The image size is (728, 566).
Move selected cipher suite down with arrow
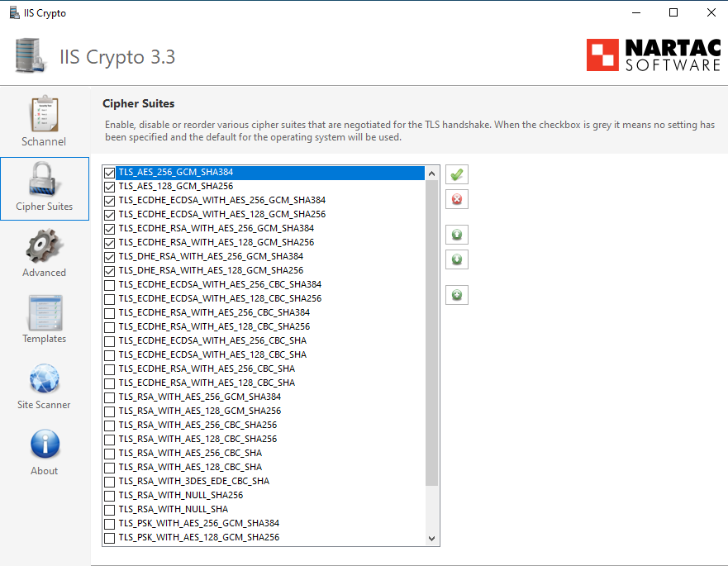click(456, 259)
